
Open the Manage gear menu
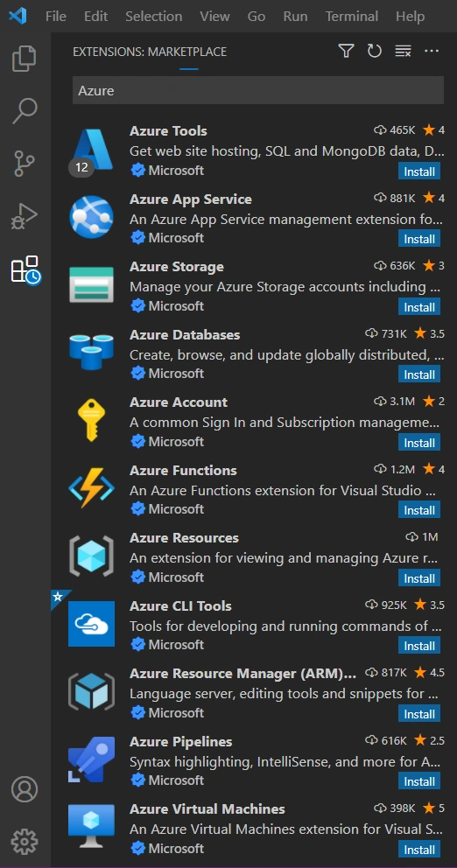(25, 842)
